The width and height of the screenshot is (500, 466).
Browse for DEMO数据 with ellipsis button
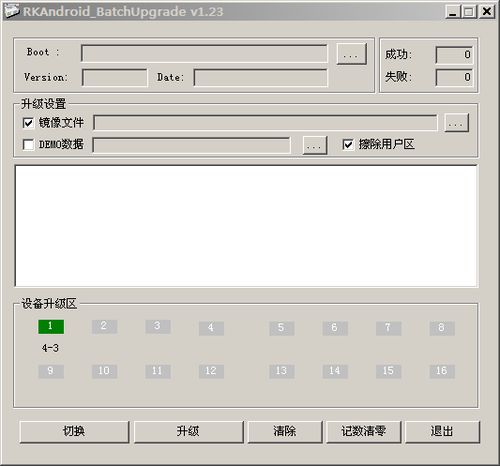point(315,145)
